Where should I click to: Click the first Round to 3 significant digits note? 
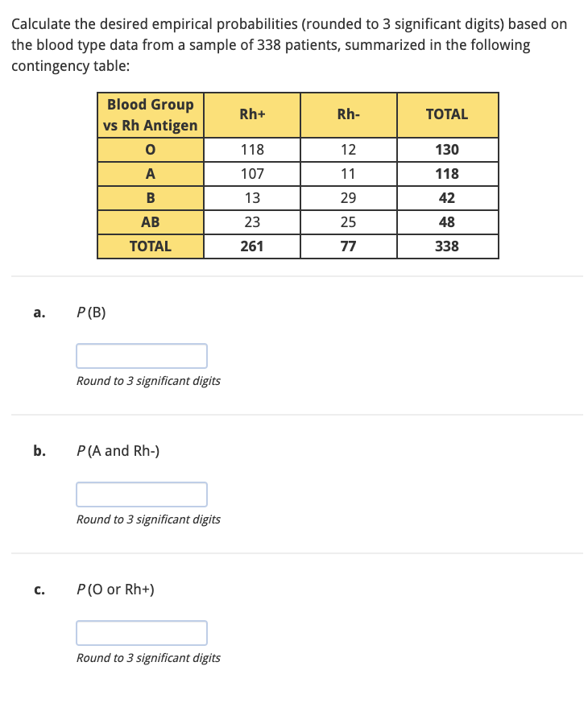point(148,381)
